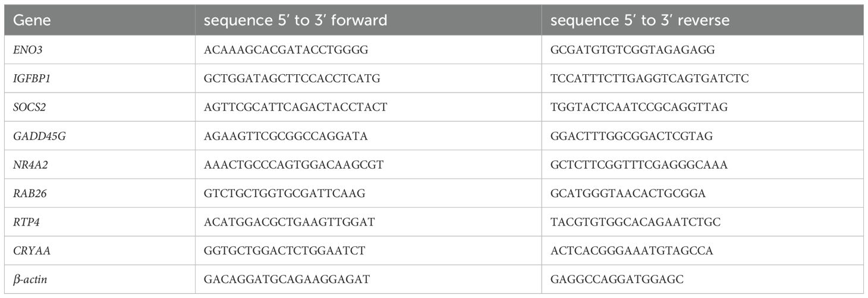The height and width of the screenshot is (298, 868).
Task: Click the reverse sequence column header
Action: pyautogui.click(x=640, y=21)
